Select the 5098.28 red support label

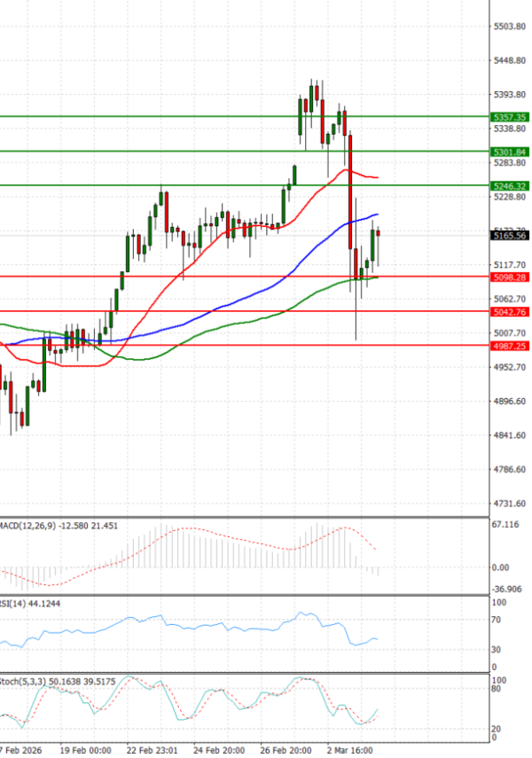pyautogui.click(x=509, y=277)
